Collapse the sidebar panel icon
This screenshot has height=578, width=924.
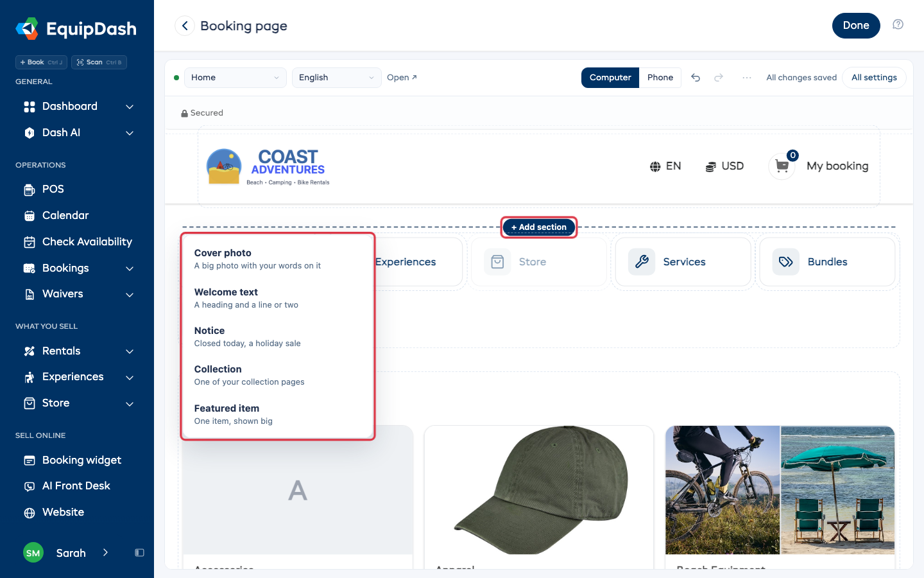click(139, 553)
